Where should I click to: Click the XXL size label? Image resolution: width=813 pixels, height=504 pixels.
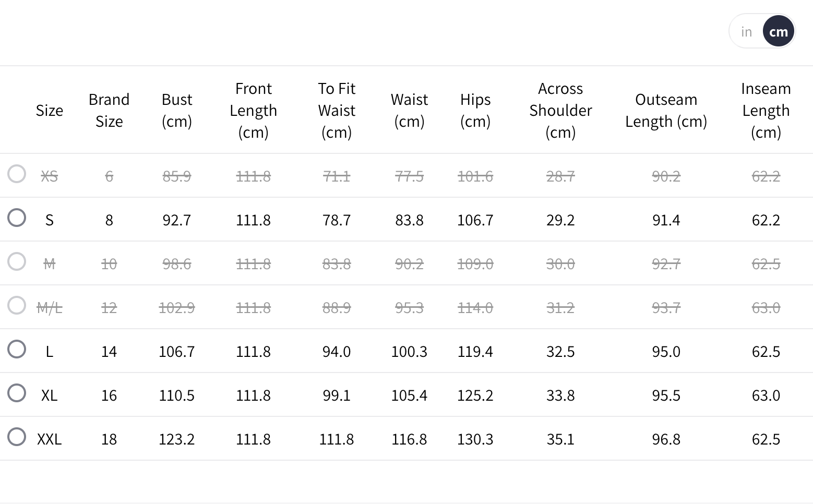[50, 439]
